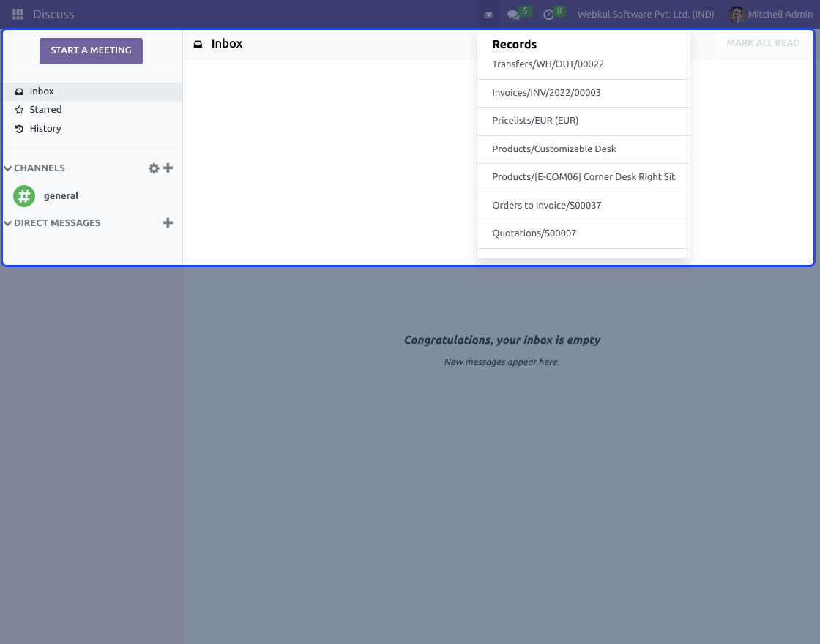Click START A MEETING button

click(91, 50)
